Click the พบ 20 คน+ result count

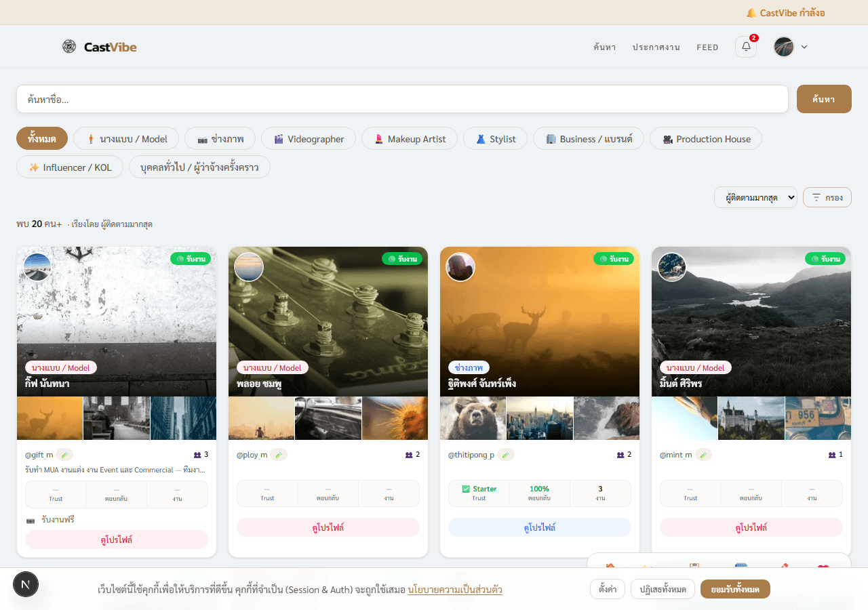point(39,224)
